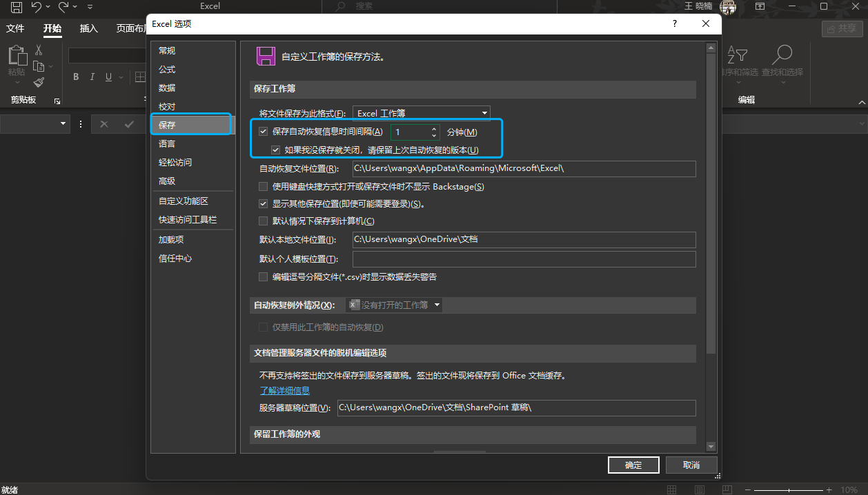Click the Save icon in quick access toolbar
The image size is (868, 495).
17,7
